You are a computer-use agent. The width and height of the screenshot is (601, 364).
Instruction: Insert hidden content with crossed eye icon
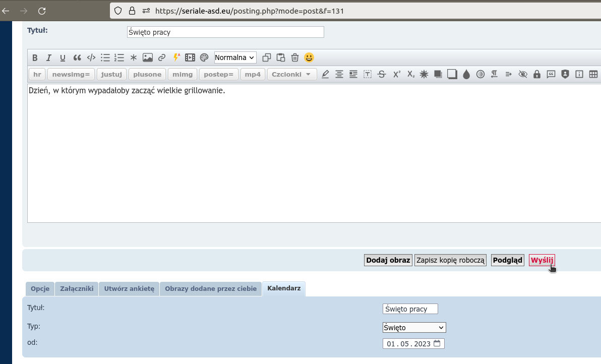(523, 74)
